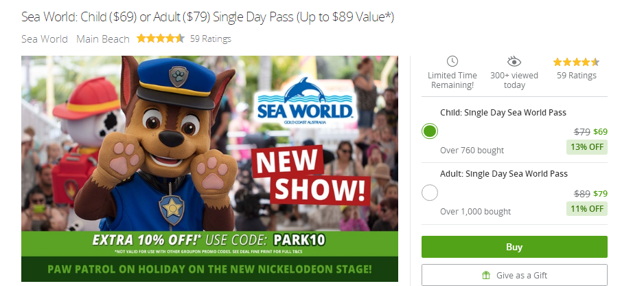
Task: Click the gift box icon in Give as a Gift
Action: pos(486,275)
